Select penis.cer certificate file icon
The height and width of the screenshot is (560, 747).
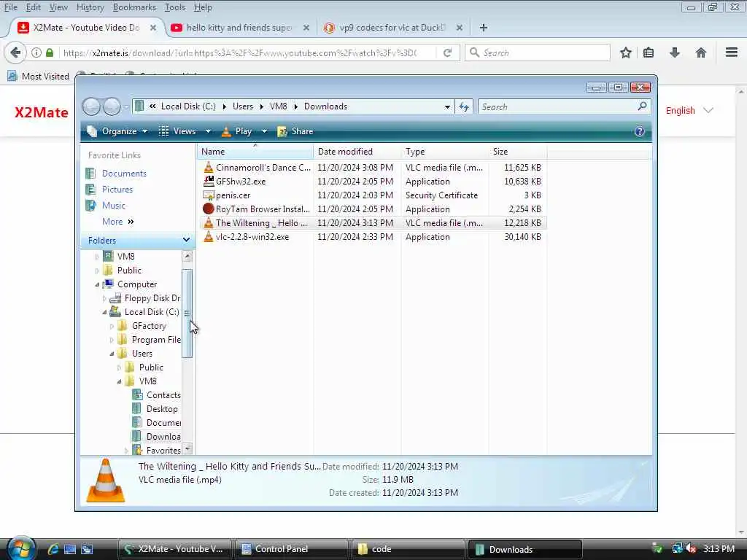(208, 195)
